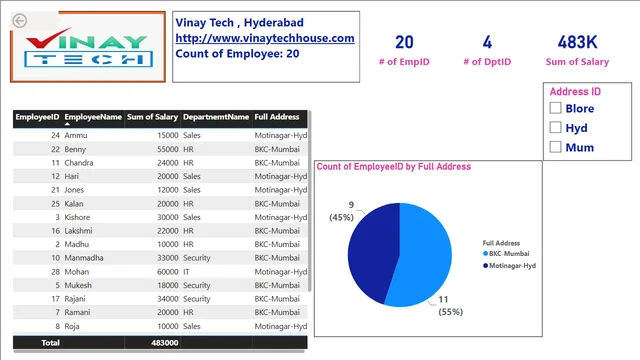Click BKC-Mumbai legend color marker
This screenshot has width=640, height=360.
click(485, 253)
